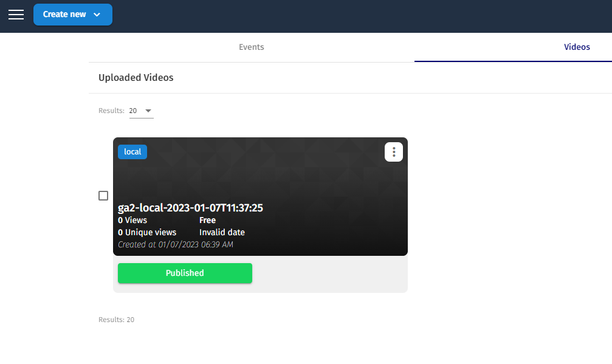This screenshot has height=364, width=612.
Task: Expand the Results per page arrow
Action: [148, 111]
